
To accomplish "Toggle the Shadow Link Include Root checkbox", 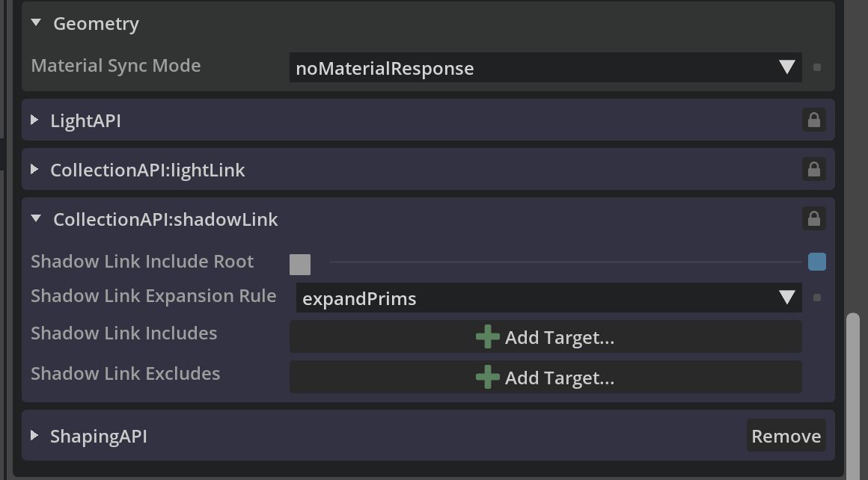I will [300, 265].
